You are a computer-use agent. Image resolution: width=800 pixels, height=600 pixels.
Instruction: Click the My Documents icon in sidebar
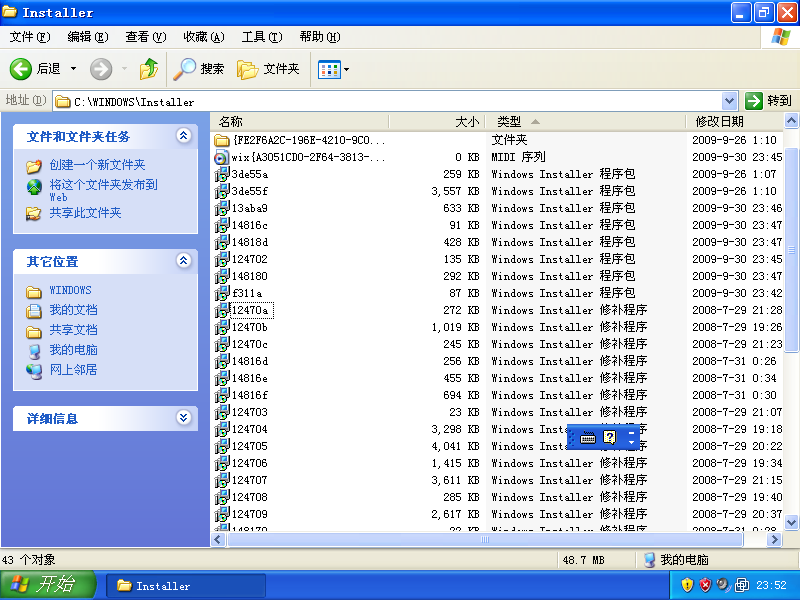34,310
